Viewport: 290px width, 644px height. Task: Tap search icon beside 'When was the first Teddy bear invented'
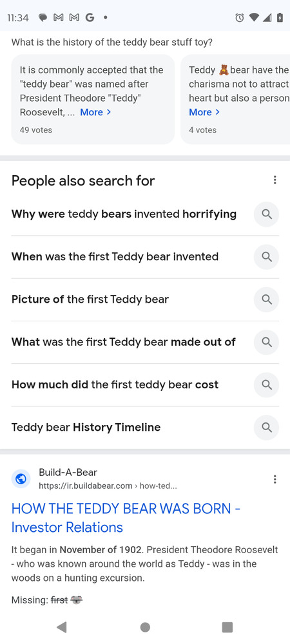[x=267, y=257]
